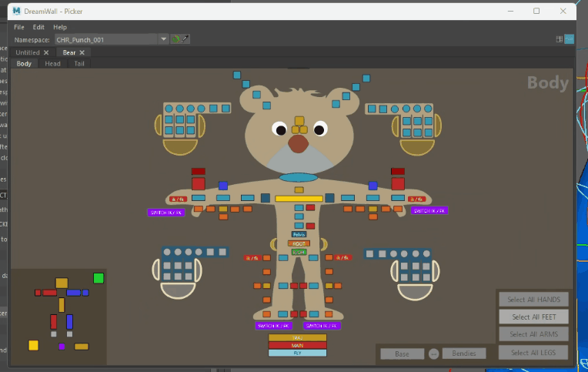Click the green square in the mini picker
The image size is (588, 372).
[x=99, y=278]
